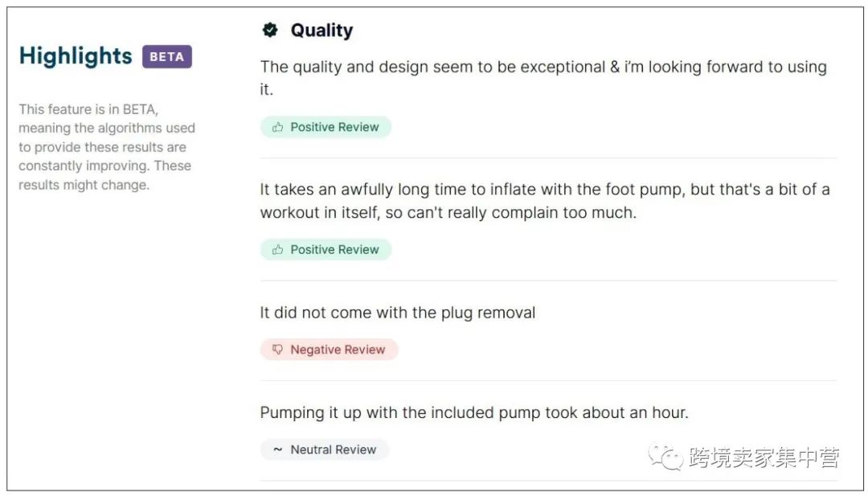Viewport: 868px width, 496px height.
Task: Click the thumbs-up icon on first Positive Review
Action: (x=276, y=127)
